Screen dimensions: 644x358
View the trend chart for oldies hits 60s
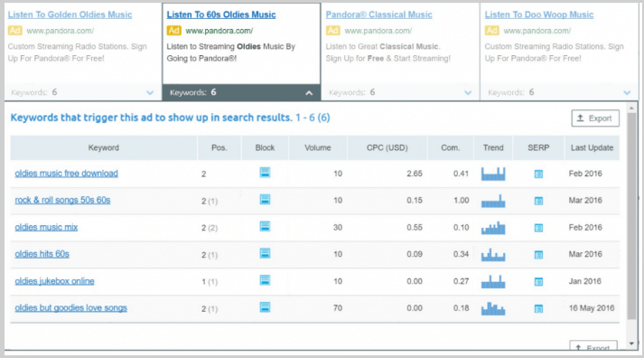(x=493, y=254)
